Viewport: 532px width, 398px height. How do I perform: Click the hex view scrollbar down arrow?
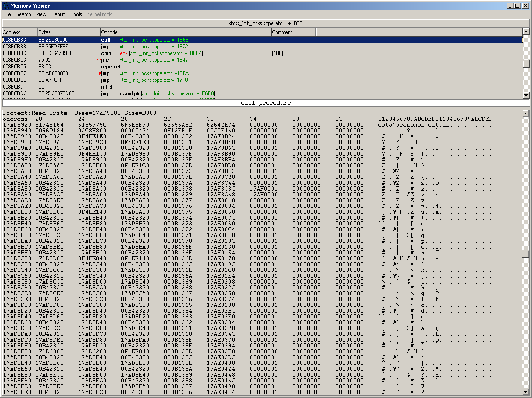pyautogui.click(x=526, y=392)
